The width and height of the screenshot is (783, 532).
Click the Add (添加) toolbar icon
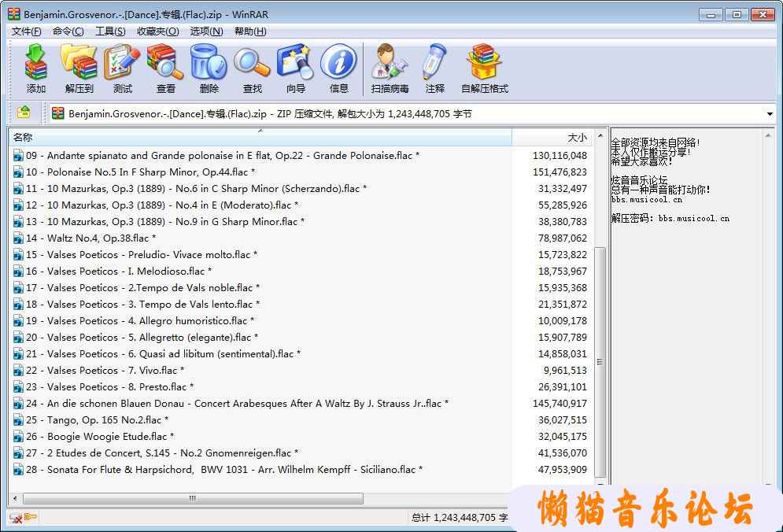coord(36,68)
